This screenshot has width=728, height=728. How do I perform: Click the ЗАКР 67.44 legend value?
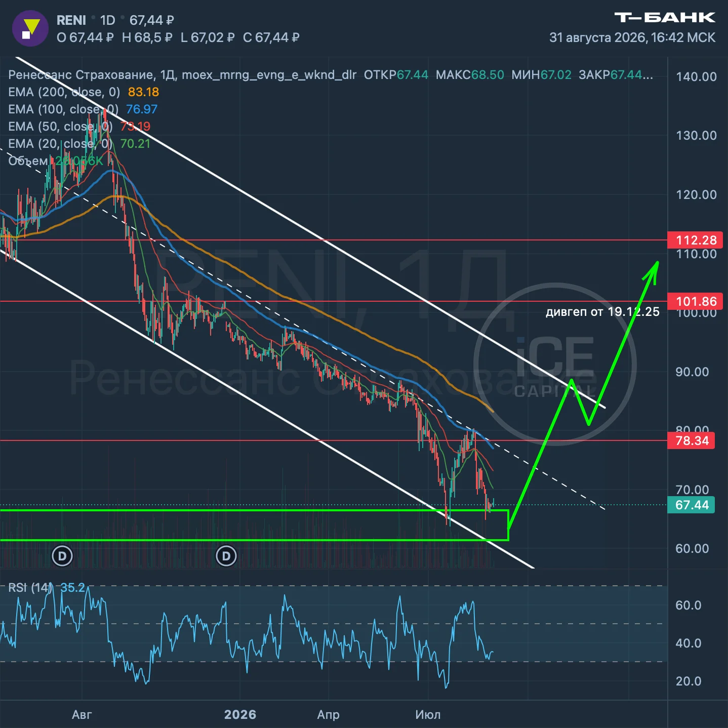[616, 75]
